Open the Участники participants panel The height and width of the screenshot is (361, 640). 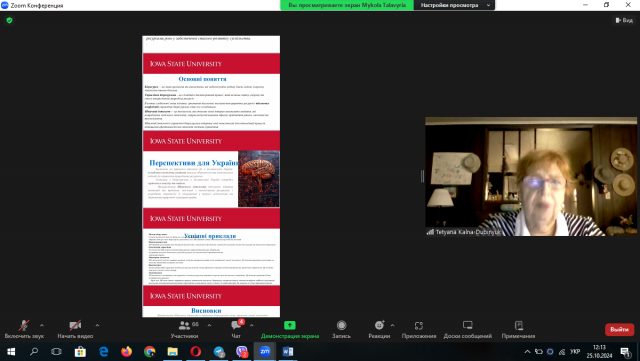point(184,329)
